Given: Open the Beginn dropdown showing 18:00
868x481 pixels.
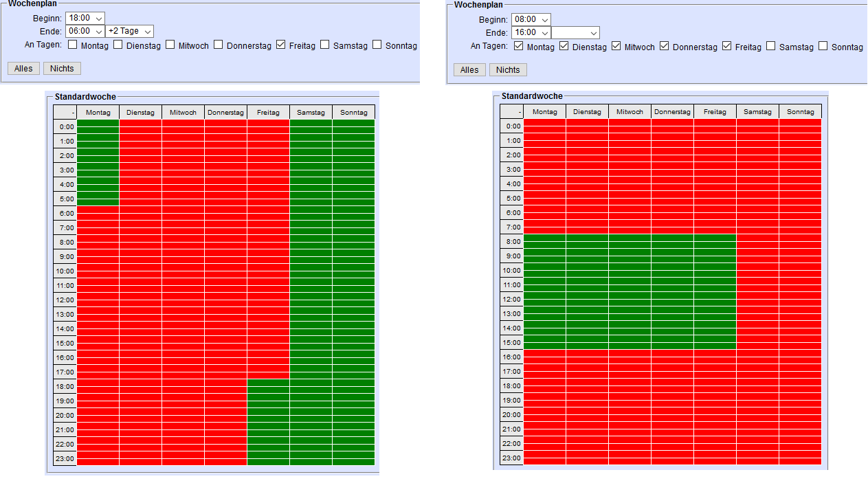Looking at the screenshot, I should [85, 18].
